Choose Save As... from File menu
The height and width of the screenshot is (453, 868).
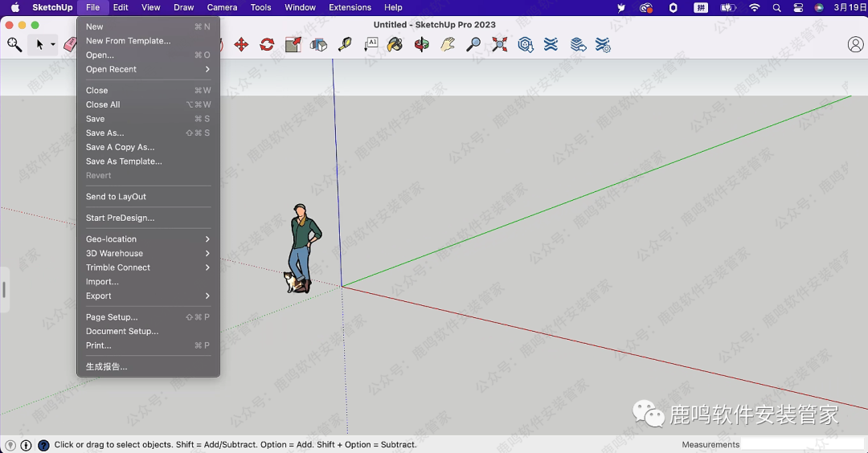click(105, 133)
